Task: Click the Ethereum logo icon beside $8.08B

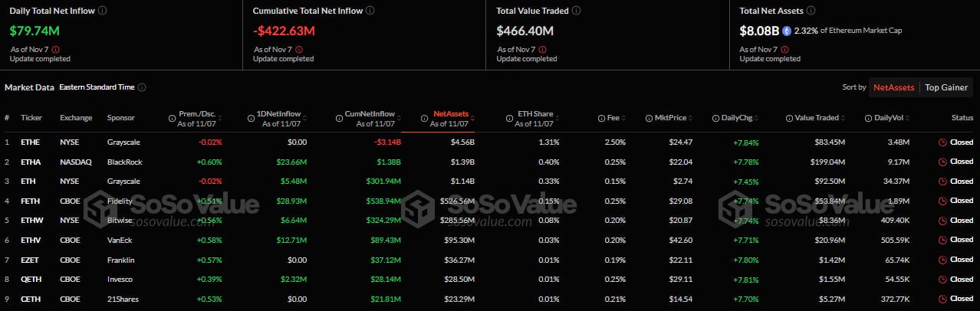Action: 786,31
